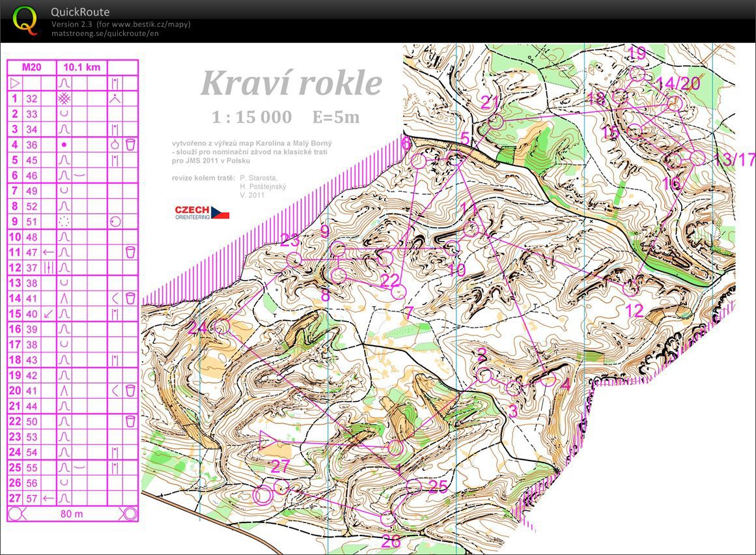
Task: Click the start triangle in the description sheet
Action: click(x=15, y=83)
